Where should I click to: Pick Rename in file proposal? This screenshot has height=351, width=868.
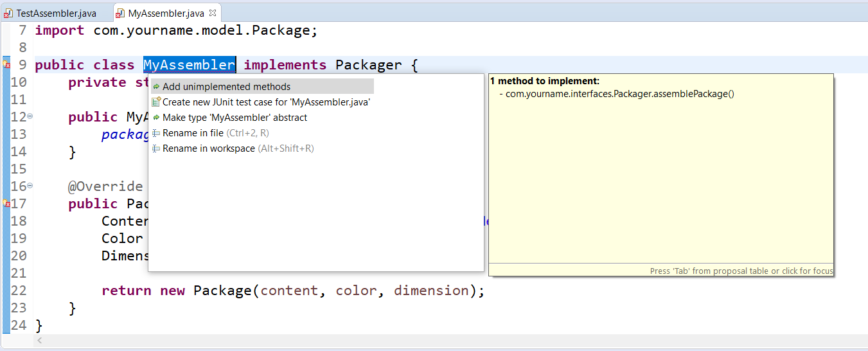click(x=262, y=133)
